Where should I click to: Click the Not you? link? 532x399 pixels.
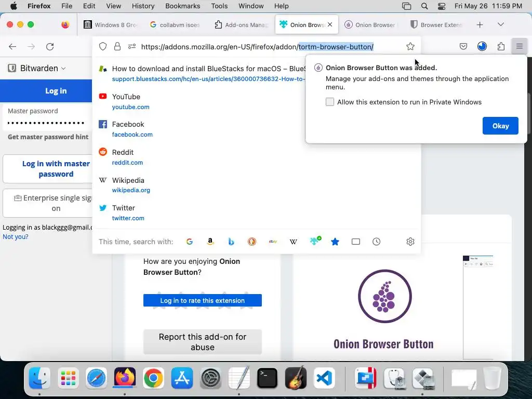[x=15, y=237]
